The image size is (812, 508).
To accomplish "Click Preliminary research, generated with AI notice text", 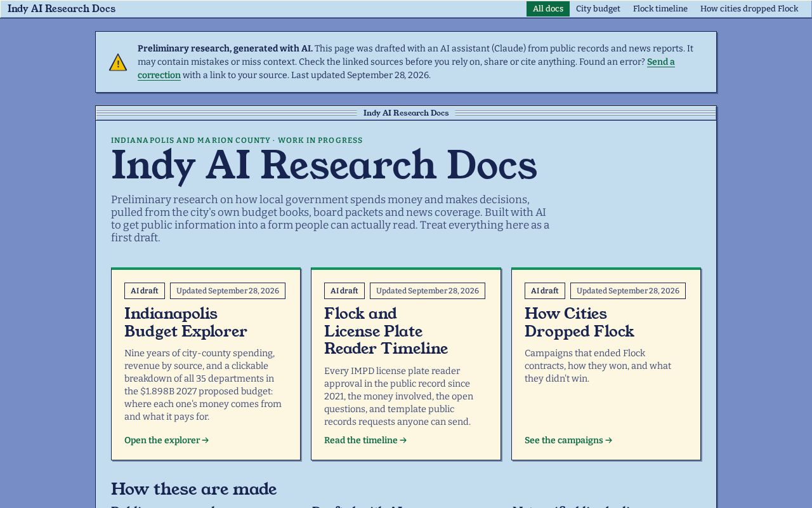I will (x=225, y=48).
